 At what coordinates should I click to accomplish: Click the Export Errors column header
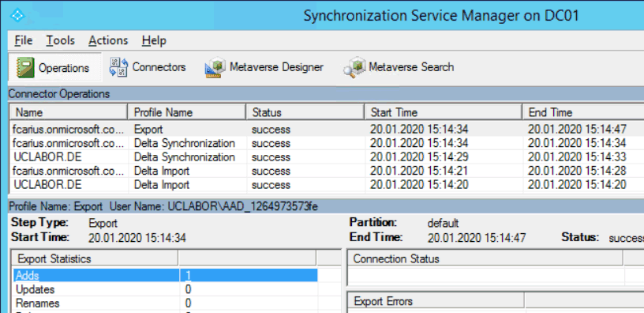[x=436, y=301]
